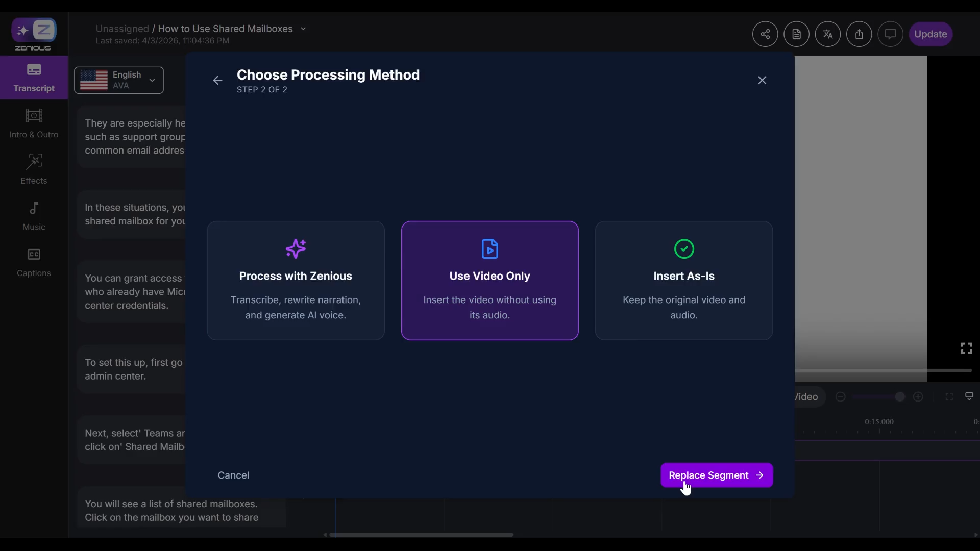This screenshot has height=551, width=980.
Task: Select the Insert As-Is option
Action: tap(683, 280)
